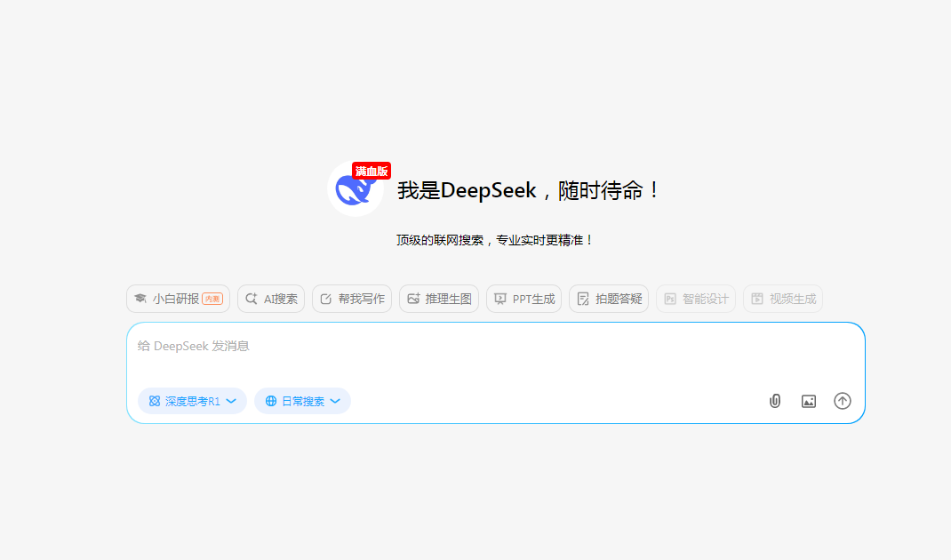Viewport: 951px width, 560px height.
Task: Select the AI搜索 feature icon
Action: coord(270,299)
